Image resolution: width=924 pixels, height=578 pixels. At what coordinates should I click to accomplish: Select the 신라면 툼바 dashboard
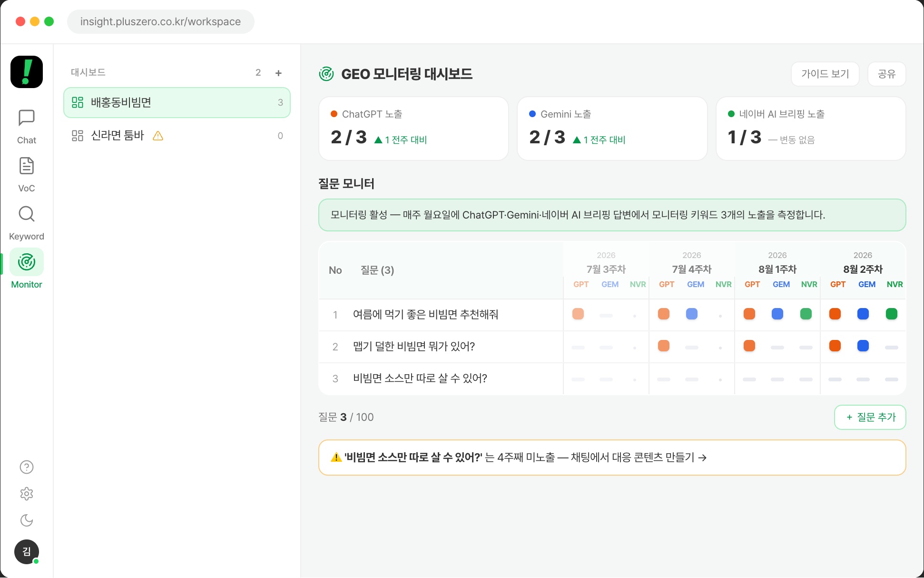pos(177,136)
